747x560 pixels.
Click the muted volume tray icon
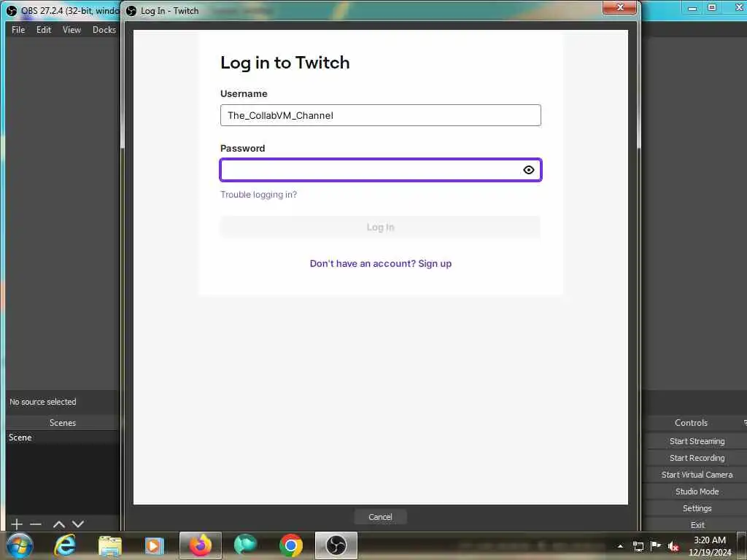click(x=673, y=546)
